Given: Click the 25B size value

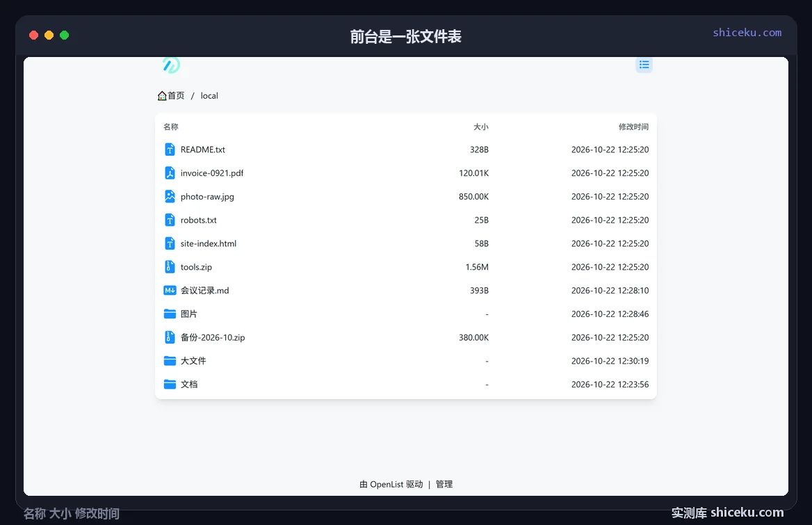Looking at the screenshot, I should click(482, 220).
